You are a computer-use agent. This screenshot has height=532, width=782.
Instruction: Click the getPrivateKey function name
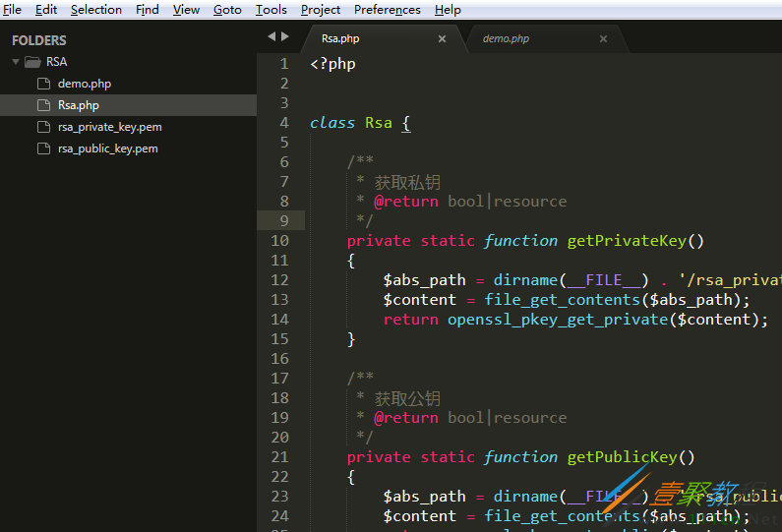pyautogui.click(x=627, y=241)
